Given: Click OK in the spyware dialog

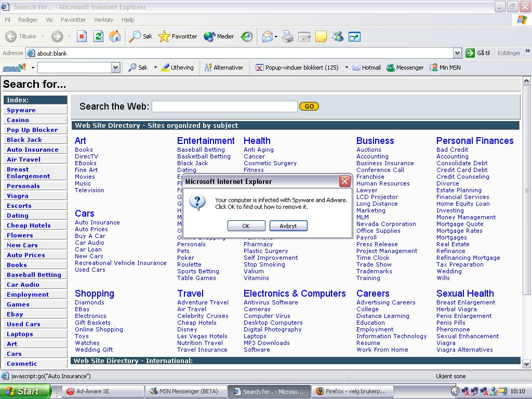Looking at the screenshot, I should click(246, 226).
